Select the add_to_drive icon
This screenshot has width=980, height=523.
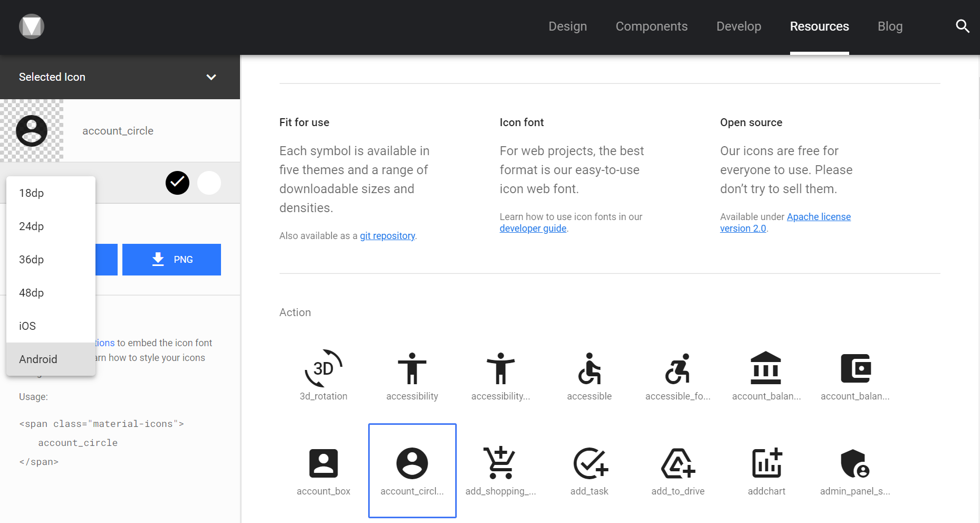point(678,464)
